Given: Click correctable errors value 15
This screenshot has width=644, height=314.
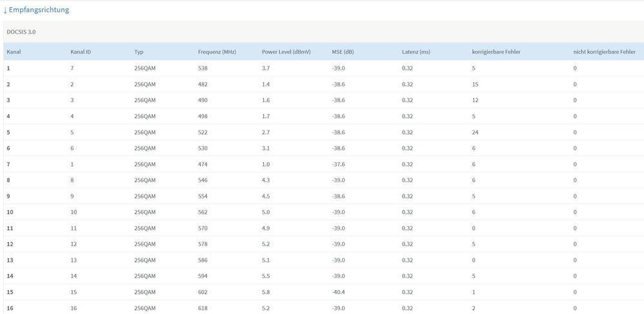Looking at the screenshot, I should [475, 84].
